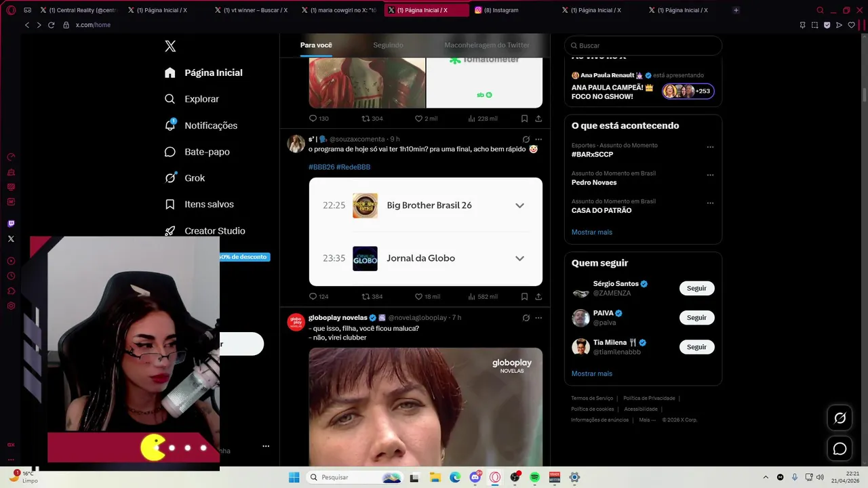Open souzaxcomenta profile avatar
The width and height of the screenshot is (868, 488).
click(296, 144)
